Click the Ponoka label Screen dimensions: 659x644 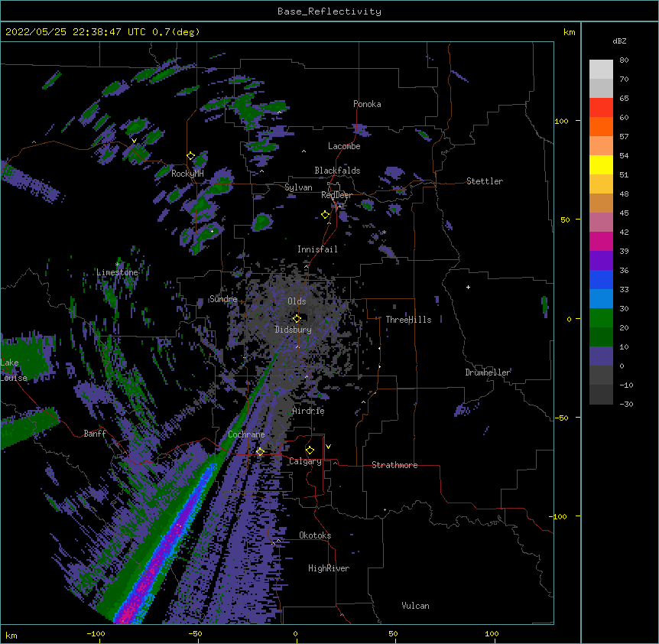[367, 104]
